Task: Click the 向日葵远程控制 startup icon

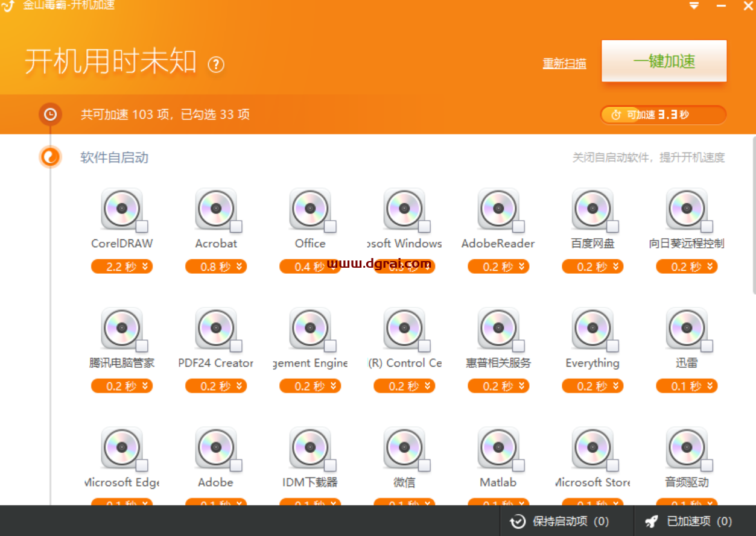Action: (687, 209)
